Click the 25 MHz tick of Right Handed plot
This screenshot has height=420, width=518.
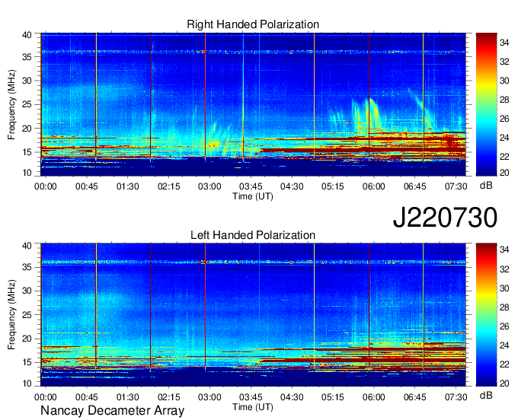27,104
